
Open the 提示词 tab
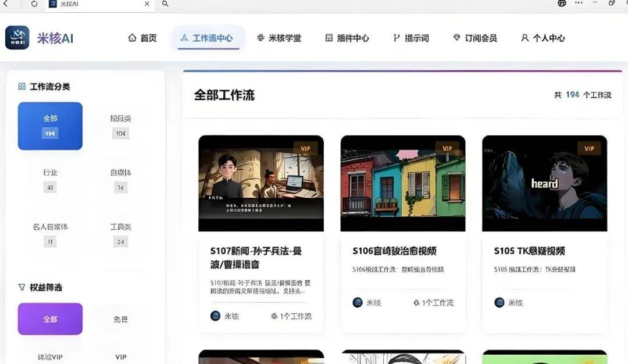point(411,38)
